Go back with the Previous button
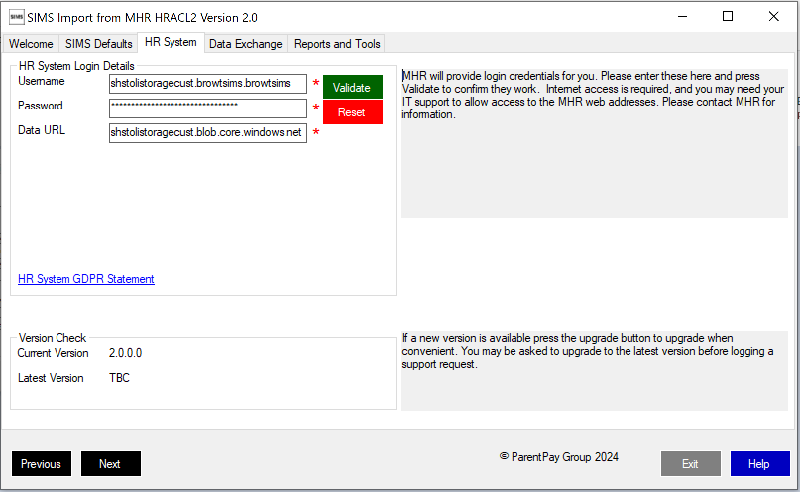Image resolution: width=800 pixels, height=492 pixels. coord(41,463)
